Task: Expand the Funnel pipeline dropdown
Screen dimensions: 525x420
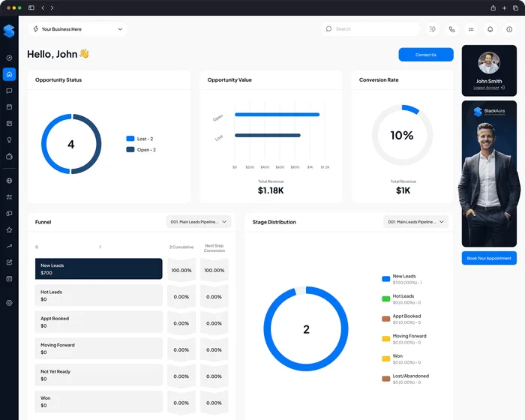Action: point(199,222)
